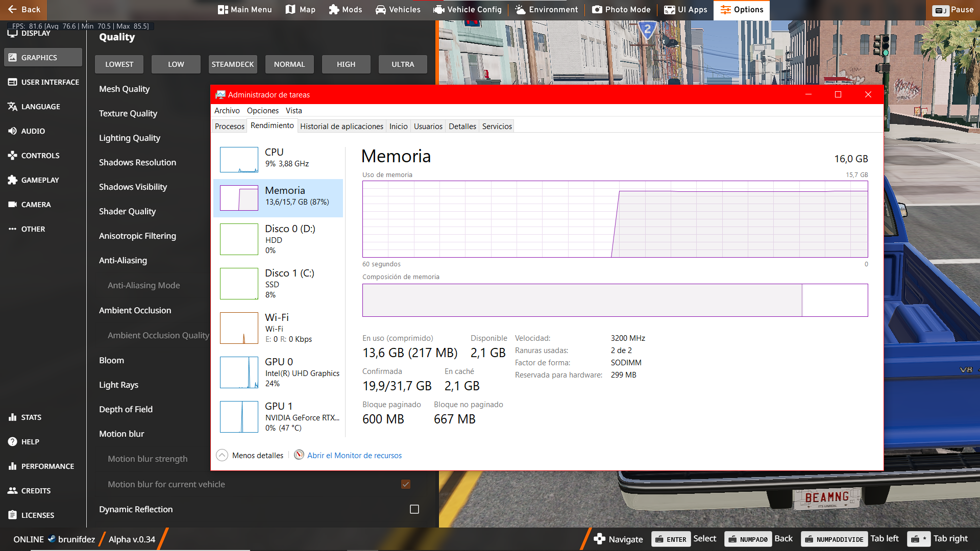
Task: Select the CPU usage graph thumbnail
Action: pyautogui.click(x=239, y=160)
